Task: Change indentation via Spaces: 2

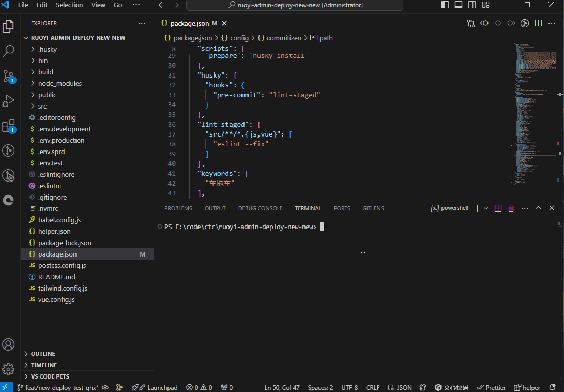Action: (321, 388)
